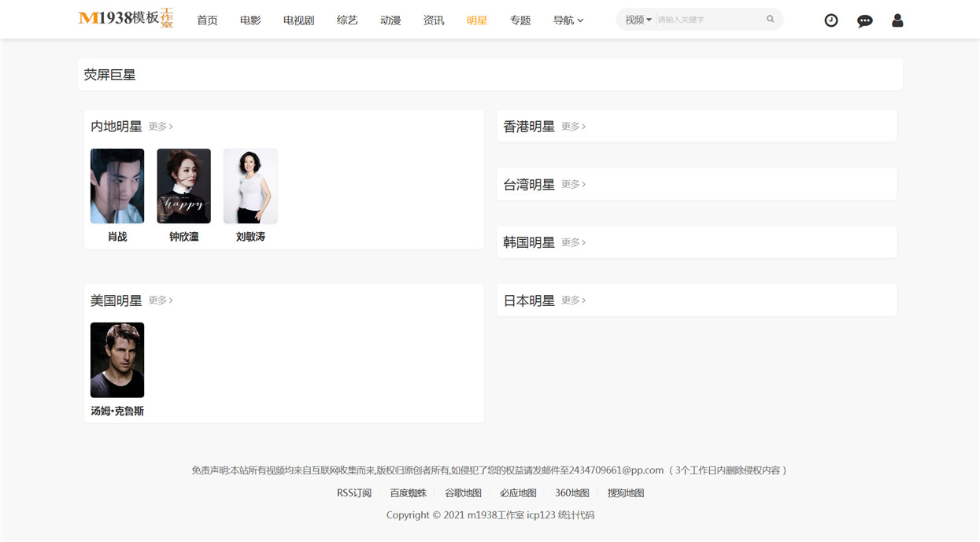Open the 百度蜘蛛 footer link

pyautogui.click(x=409, y=493)
